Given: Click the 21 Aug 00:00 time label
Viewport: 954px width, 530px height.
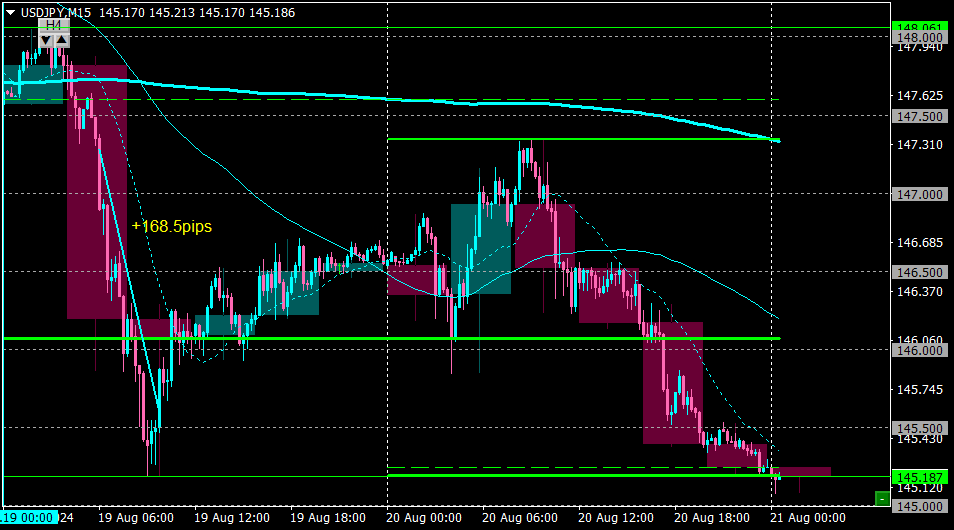Looking at the screenshot, I should (807, 518).
